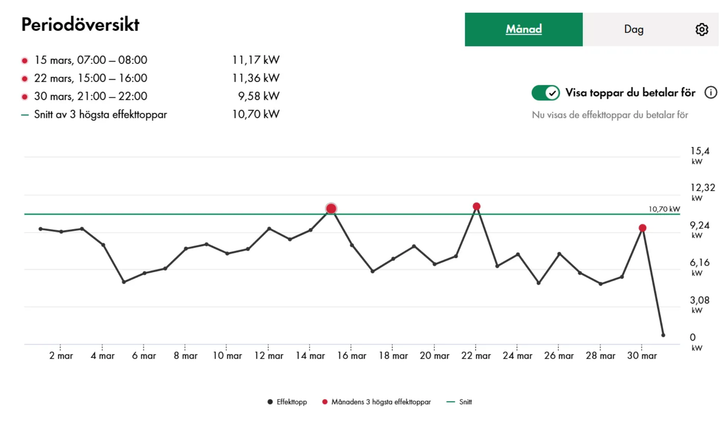Click the Periodöversikt heading
This screenshot has height=429, width=720.
point(80,24)
